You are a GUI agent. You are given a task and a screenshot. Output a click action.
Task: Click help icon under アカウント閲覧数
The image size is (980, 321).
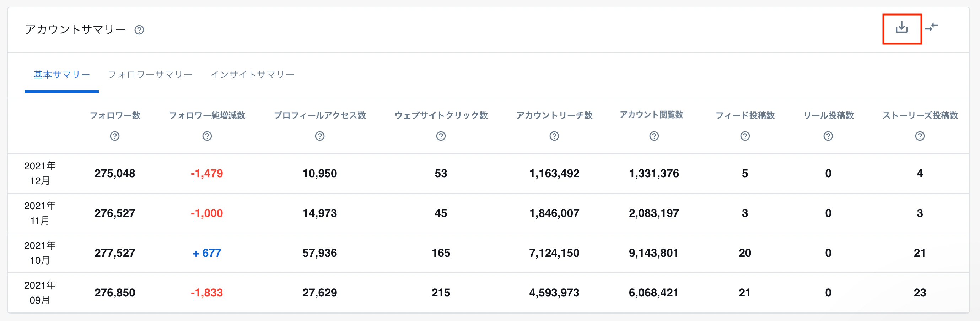(653, 136)
